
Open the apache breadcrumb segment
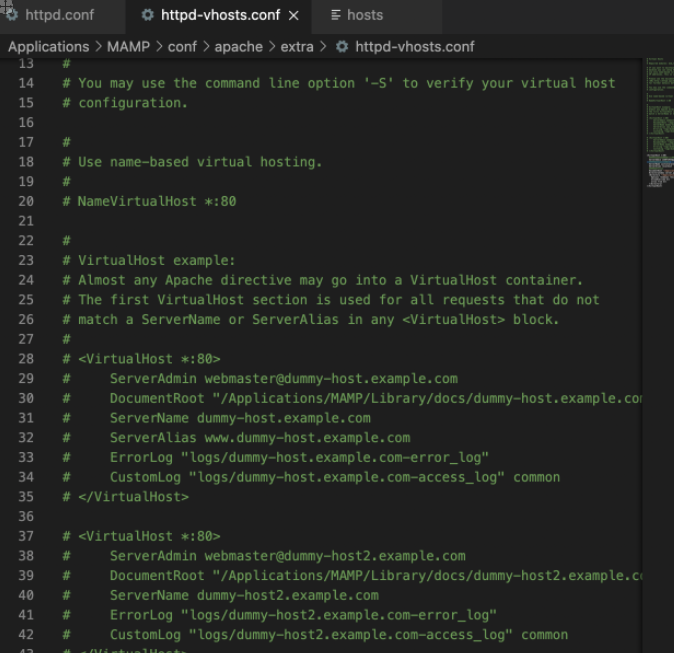point(239,46)
